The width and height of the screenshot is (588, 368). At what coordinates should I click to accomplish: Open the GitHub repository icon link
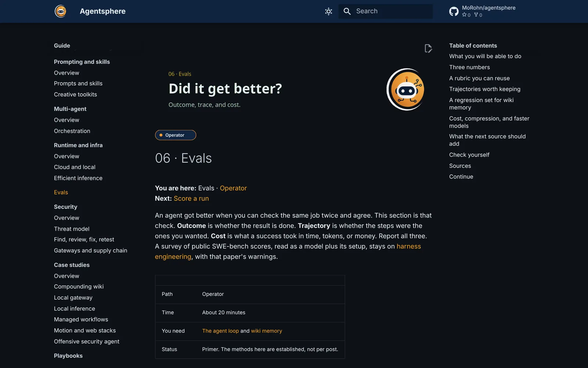[454, 11]
